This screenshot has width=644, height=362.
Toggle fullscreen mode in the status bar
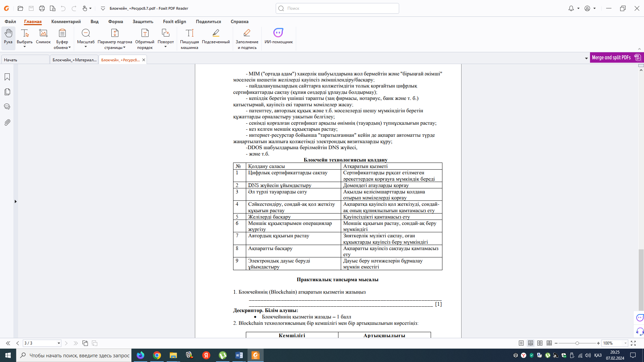[x=633, y=343]
